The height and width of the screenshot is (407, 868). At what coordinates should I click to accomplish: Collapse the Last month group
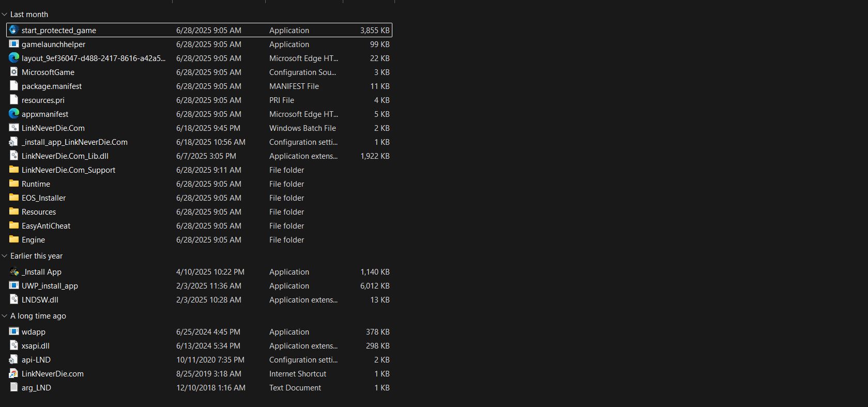(x=5, y=14)
